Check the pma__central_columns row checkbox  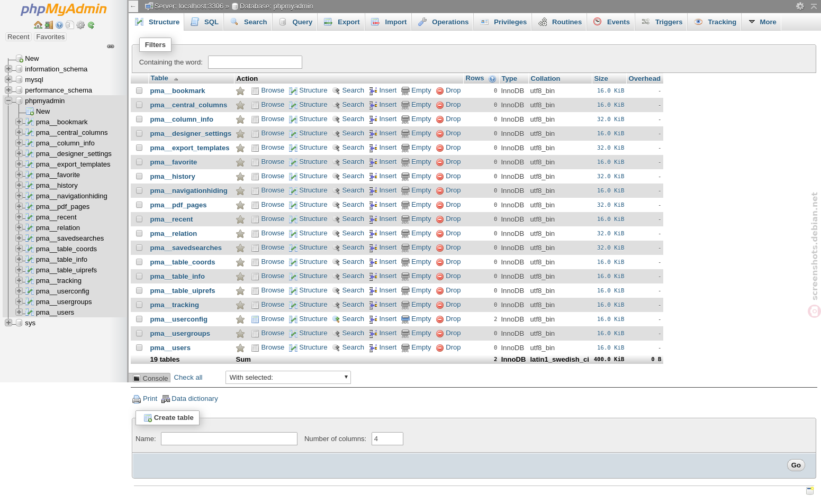139,105
